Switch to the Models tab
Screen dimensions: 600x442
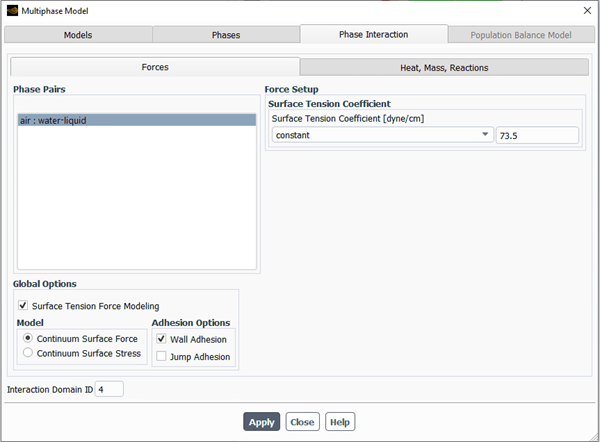pos(78,35)
